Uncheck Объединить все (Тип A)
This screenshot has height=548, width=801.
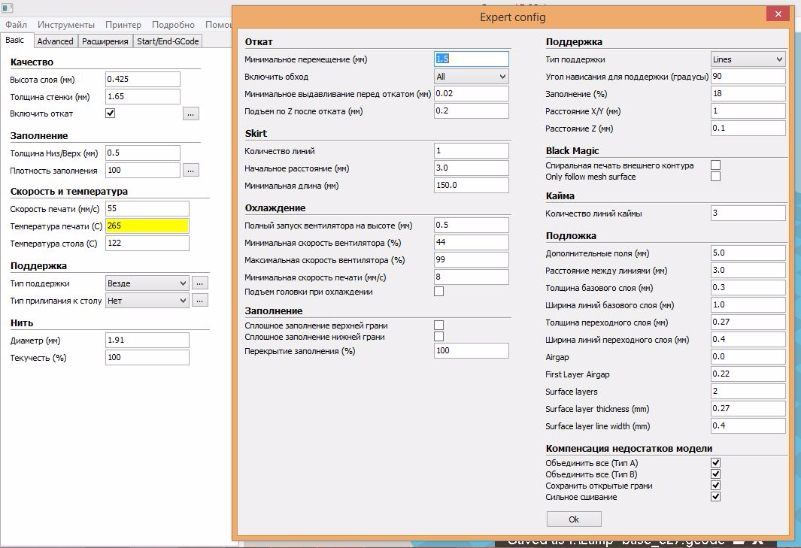click(716, 463)
